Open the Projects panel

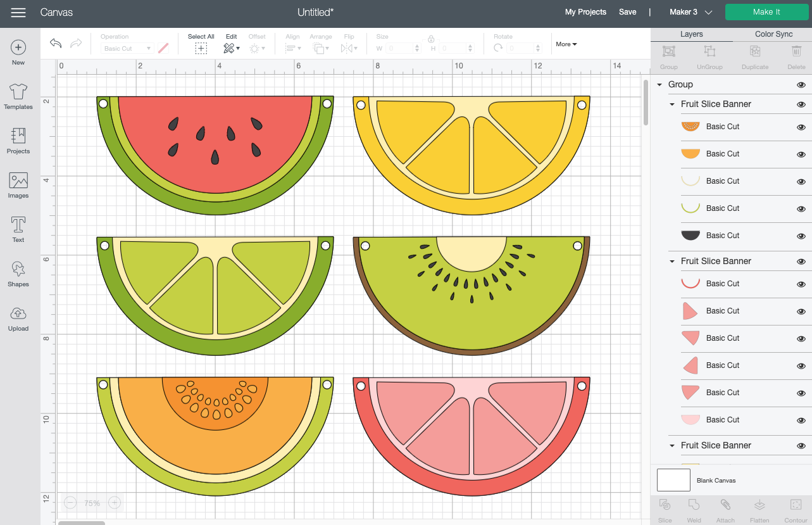pos(18,141)
